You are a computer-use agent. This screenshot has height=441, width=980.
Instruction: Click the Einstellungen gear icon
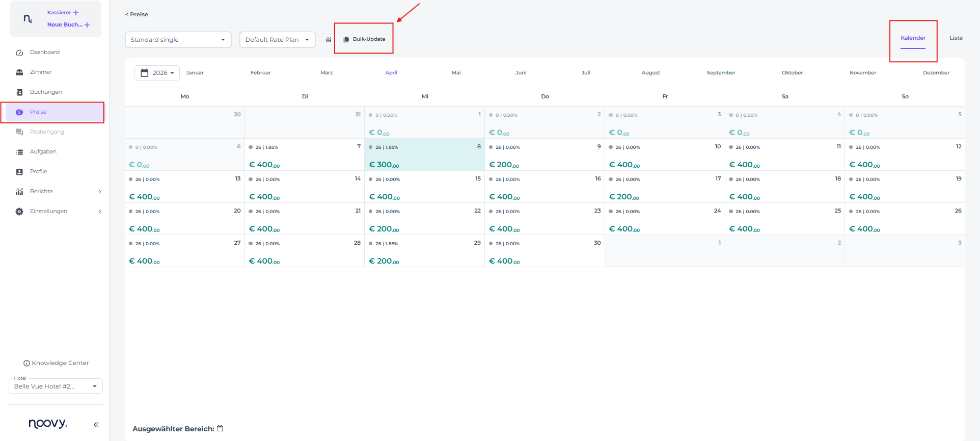(19, 212)
